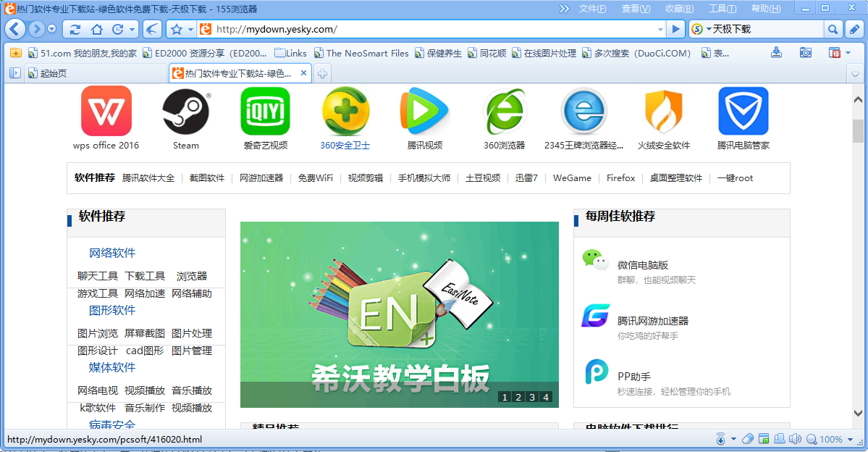Click the translate page icon
This screenshot has height=452, width=868.
tap(834, 53)
